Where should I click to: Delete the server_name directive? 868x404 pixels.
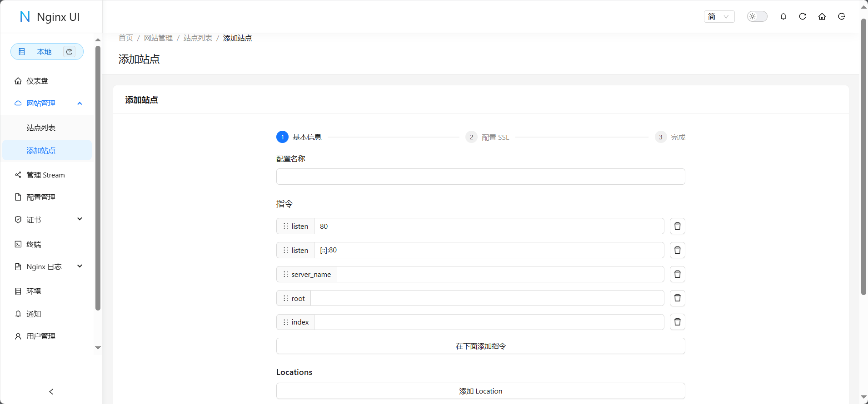point(677,274)
